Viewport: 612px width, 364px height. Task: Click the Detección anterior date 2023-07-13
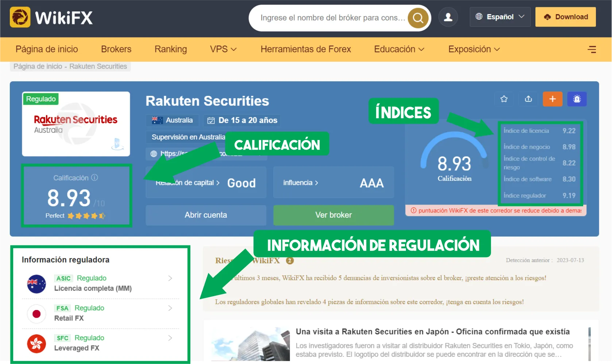570,260
